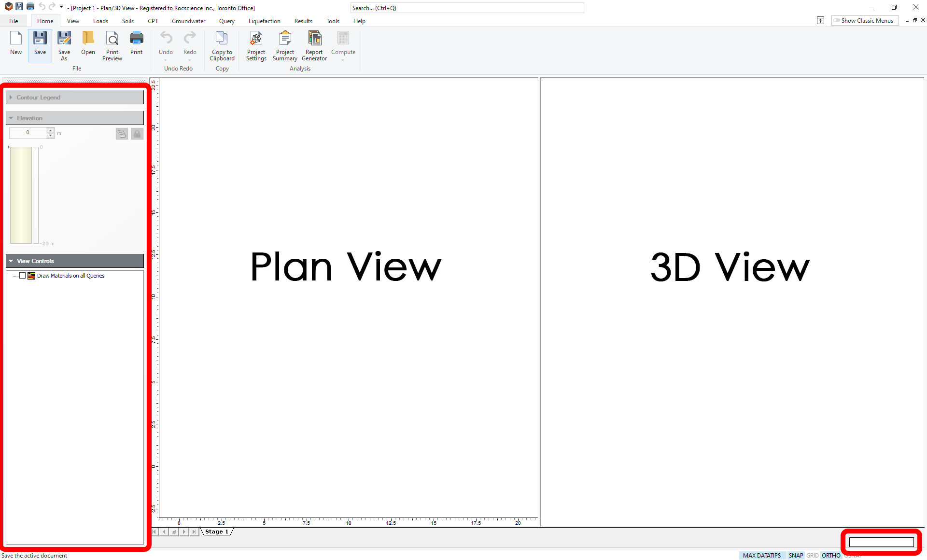Open the Soils ribbon tab
Image resolution: width=927 pixels, height=560 pixels.
pos(127,21)
